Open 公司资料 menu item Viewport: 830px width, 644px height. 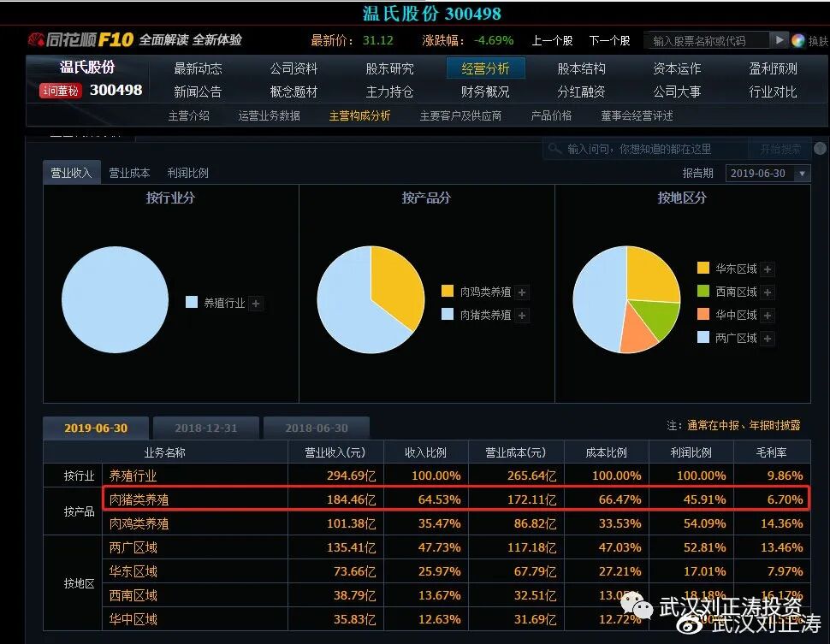[x=293, y=68]
